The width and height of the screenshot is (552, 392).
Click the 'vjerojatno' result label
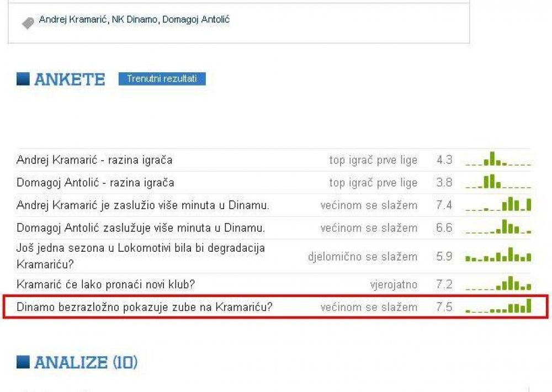pos(394,284)
